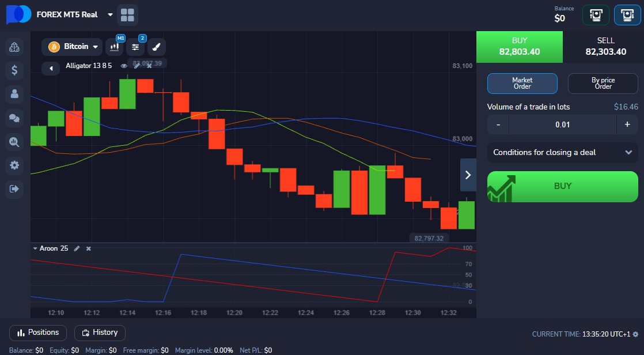The image size is (644, 355).
Task: Open the History tab
Action: (x=100, y=333)
